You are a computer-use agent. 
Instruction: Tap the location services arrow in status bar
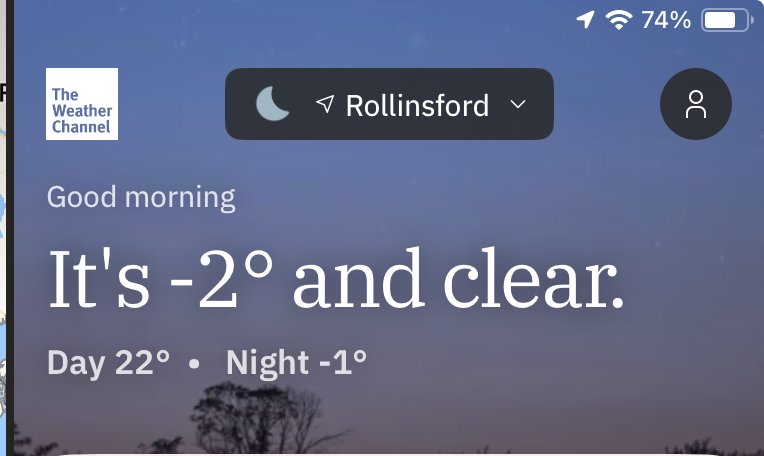[x=585, y=19]
